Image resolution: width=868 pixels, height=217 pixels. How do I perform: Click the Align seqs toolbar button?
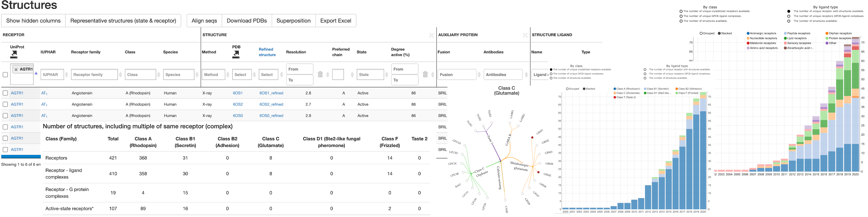tap(204, 21)
